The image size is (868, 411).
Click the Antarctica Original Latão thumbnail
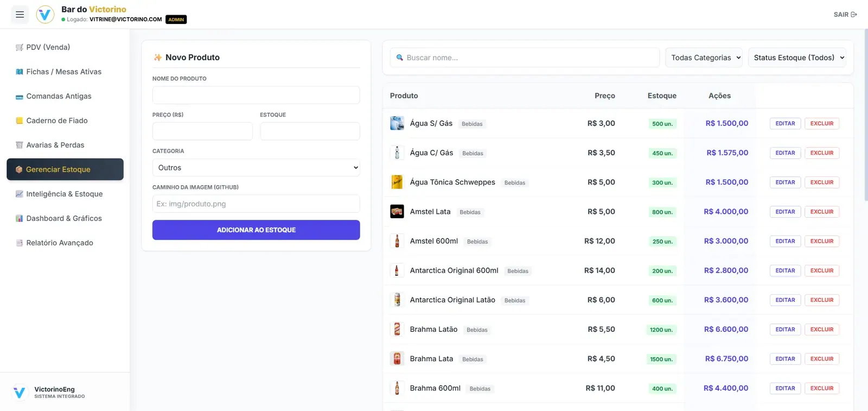397,300
